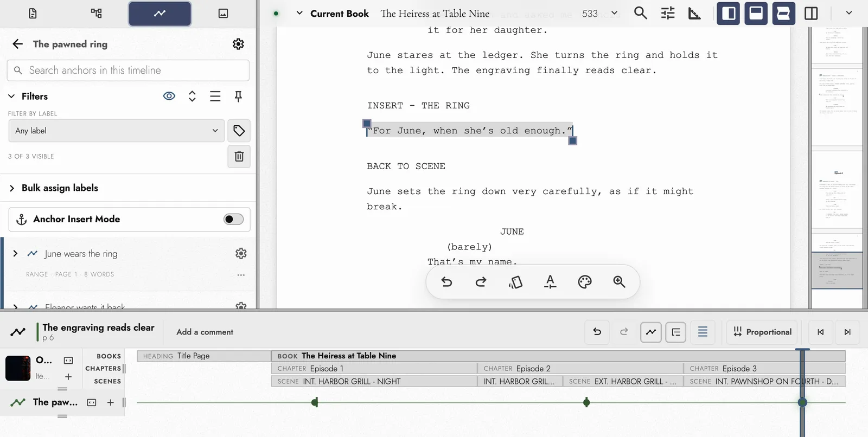Toggle the split two-column view button
868x437 pixels.
[x=811, y=13]
